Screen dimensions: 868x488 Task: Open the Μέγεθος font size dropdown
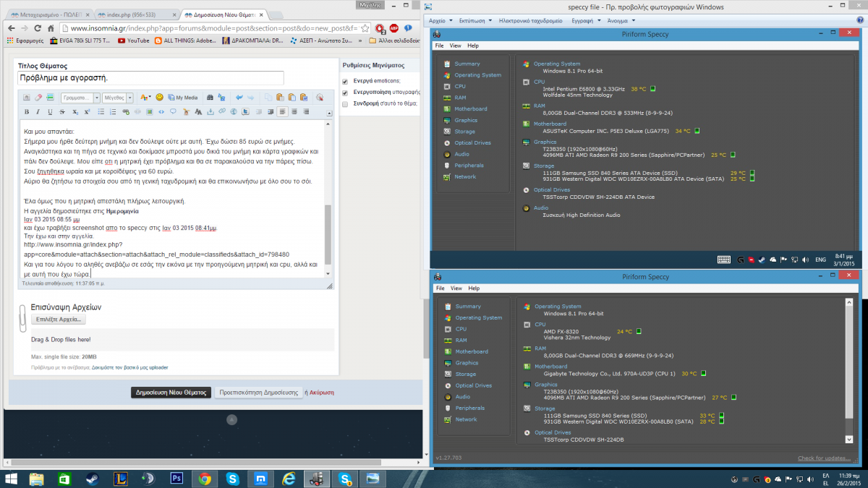point(118,98)
